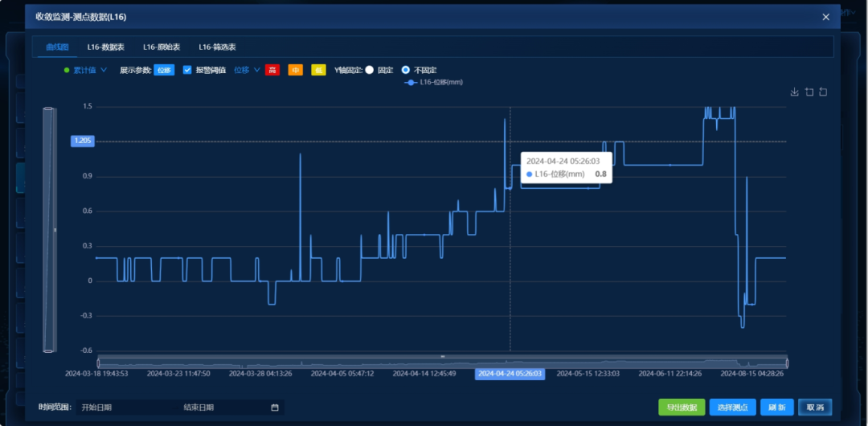Click the 2024-03-28 04:13:26 axis label

click(x=260, y=374)
